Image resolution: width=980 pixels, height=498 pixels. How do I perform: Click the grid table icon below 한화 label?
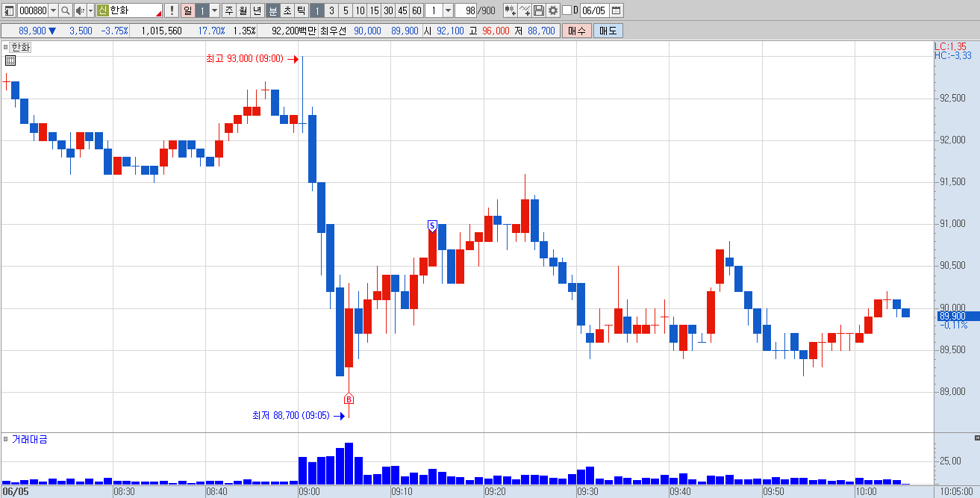10,61
